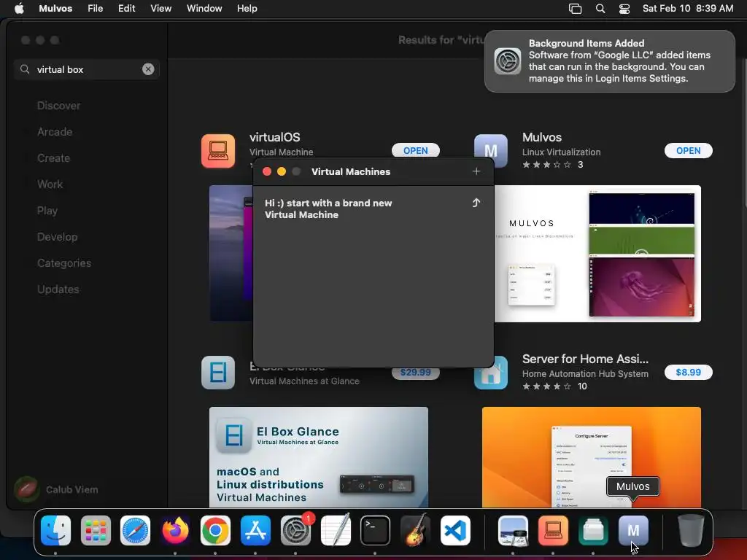The width and height of the screenshot is (747, 560).
Task: Open the Edit menu
Action: pyautogui.click(x=127, y=9)
